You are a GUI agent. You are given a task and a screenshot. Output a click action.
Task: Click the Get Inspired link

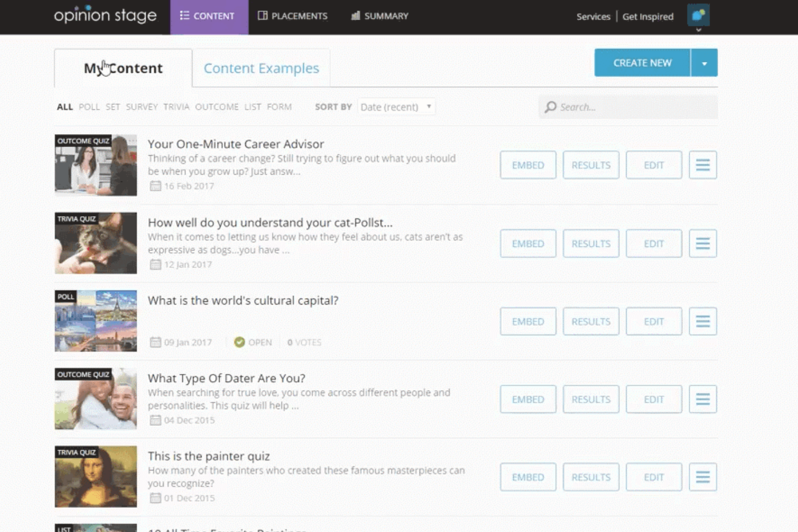point(648,17)
